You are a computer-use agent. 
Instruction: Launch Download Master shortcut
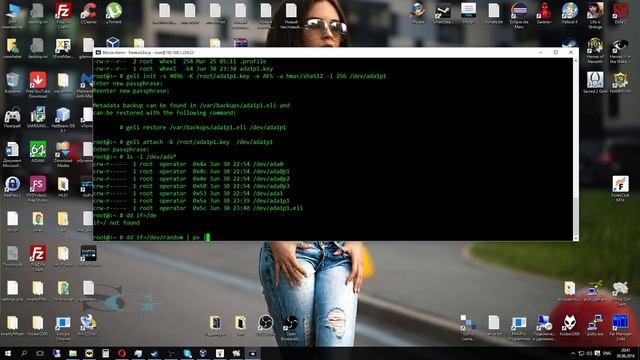tap(63, 154)
